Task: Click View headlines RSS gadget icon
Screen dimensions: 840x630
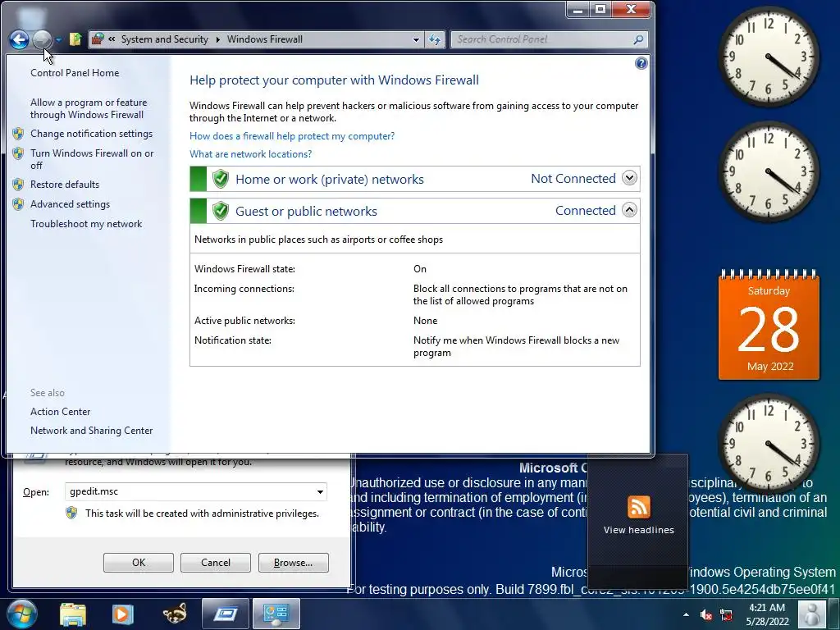Action: [638, 507]
